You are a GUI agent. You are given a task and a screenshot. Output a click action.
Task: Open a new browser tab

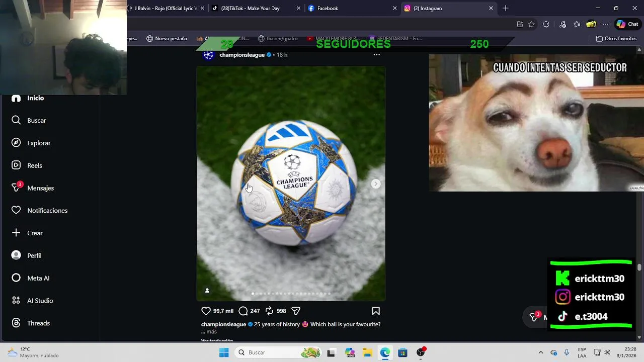tap(506, 8)
